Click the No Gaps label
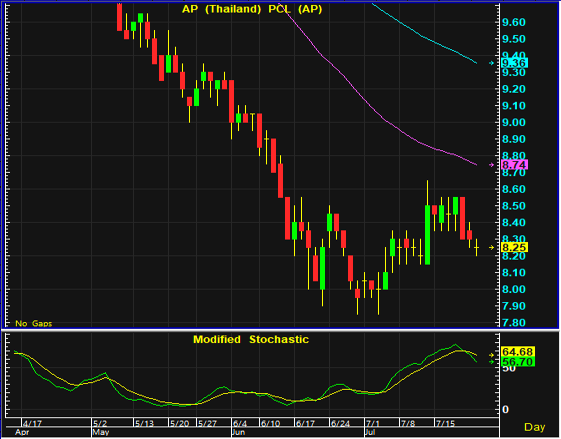This screenshot has height=439, width=561. (34, 323)
